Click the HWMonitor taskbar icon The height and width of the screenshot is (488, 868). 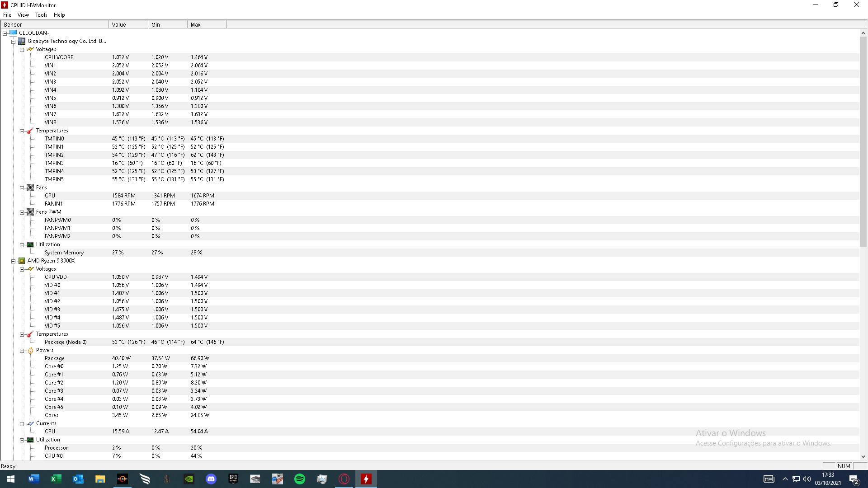[x=366, y=479]
